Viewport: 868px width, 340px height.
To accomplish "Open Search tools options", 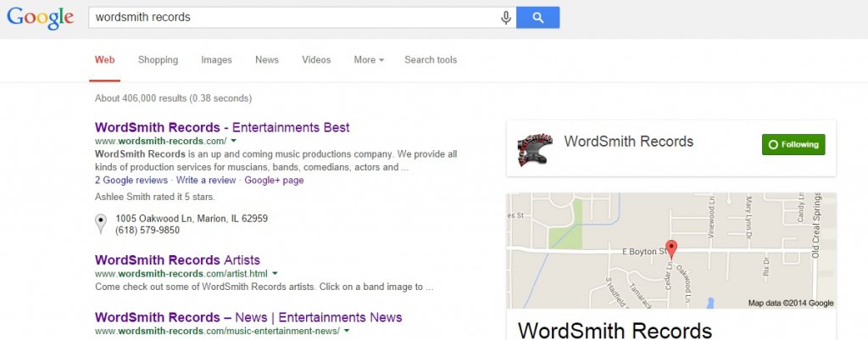I will click(431, 60).
